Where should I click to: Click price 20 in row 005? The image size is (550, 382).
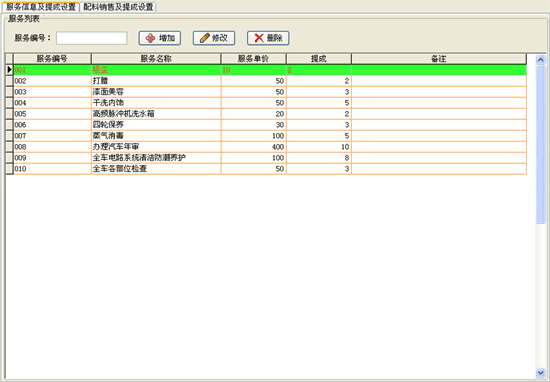pyautogui.click(x=280, y=114)
